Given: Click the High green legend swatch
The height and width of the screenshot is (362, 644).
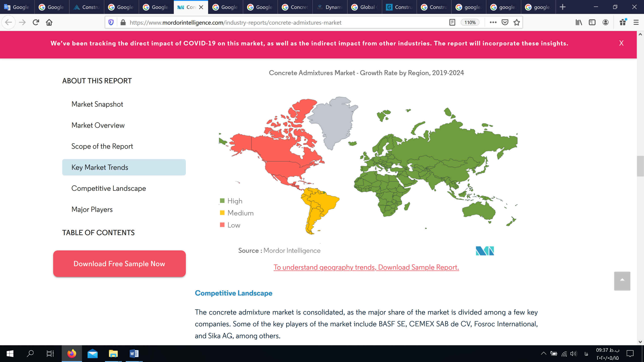Looking at the screenshot, I should (x=222, y=201).
